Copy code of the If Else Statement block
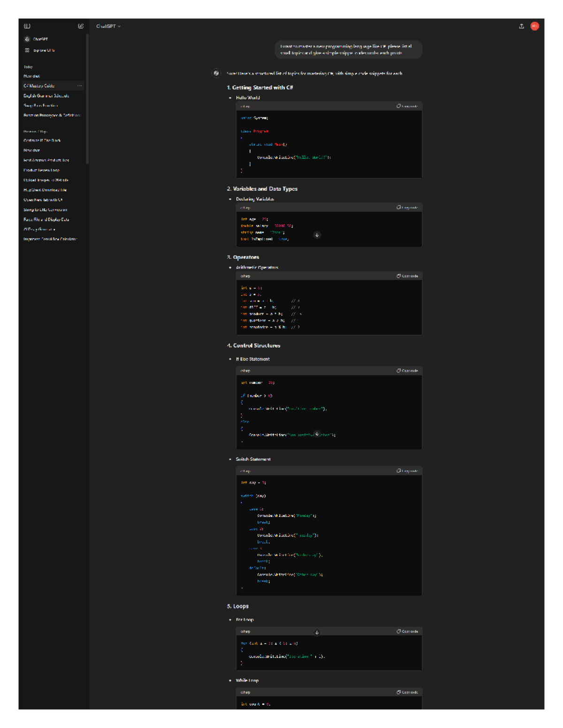 coord(407,371)
